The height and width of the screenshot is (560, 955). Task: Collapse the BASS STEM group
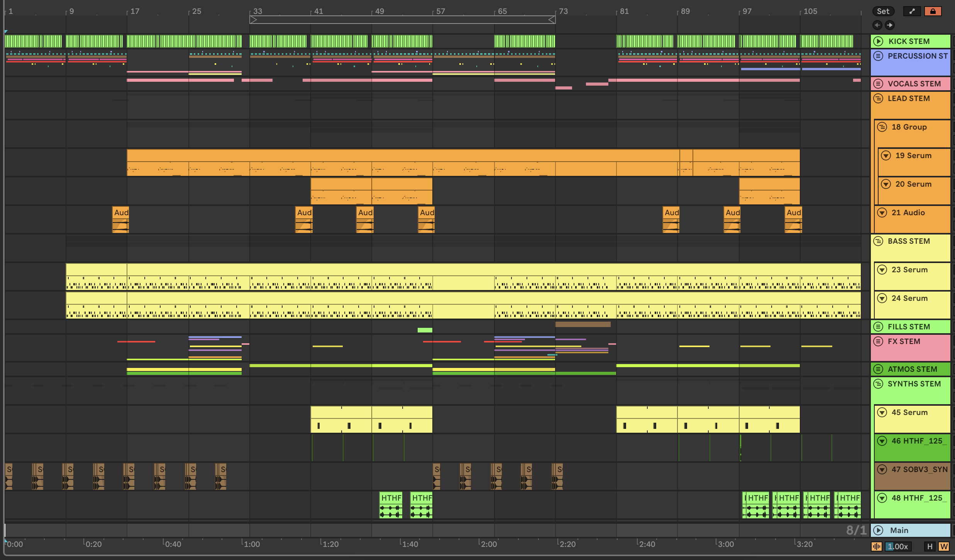[x=879, y=241]
